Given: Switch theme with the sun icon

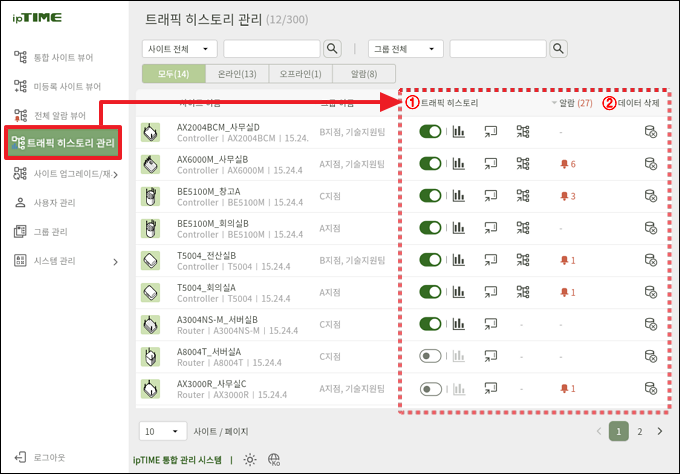Looking at the screenshot, I should tap(249, 459).
